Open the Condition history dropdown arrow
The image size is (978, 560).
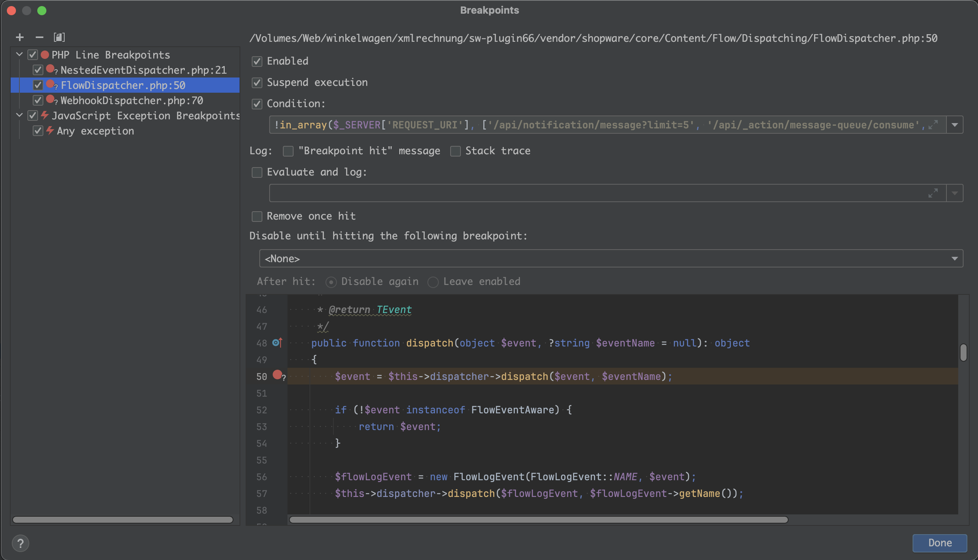[x=954, y=125]
